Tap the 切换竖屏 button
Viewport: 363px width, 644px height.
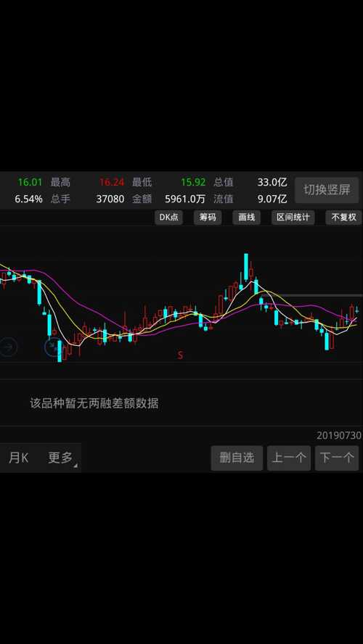coord(327,190)
